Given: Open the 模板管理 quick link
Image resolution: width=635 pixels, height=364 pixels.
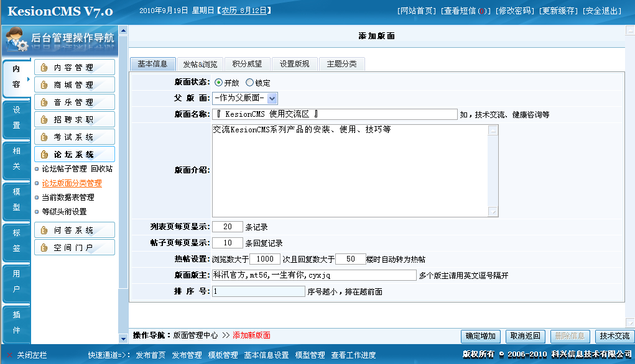Looking at the screenshot, I should pyautogui.click(x=223, y=355).
